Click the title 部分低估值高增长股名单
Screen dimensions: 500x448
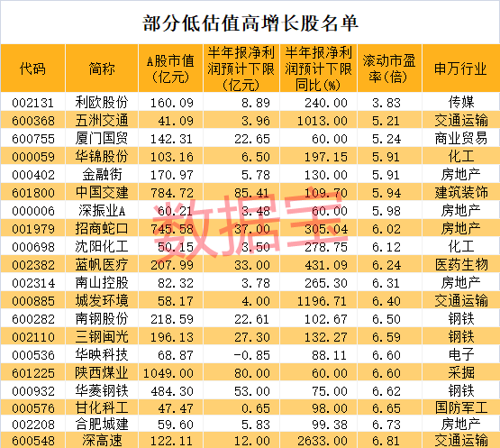[x=250, y=23]
